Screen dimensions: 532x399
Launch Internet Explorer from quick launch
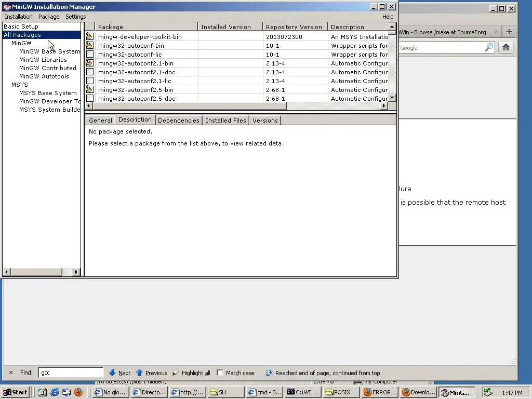click(x=54, y=392)
